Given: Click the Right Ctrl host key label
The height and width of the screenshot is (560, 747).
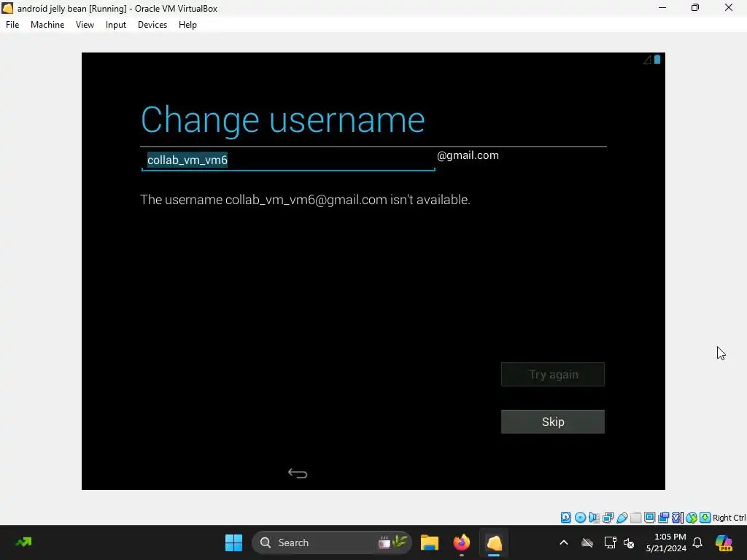Looking at the screenshot, I should [729, 518].
